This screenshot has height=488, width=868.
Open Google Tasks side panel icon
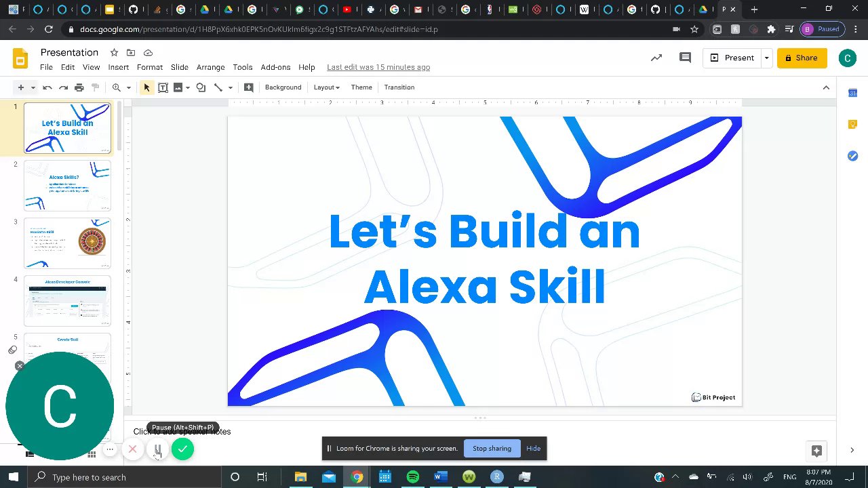coord(852,156)
